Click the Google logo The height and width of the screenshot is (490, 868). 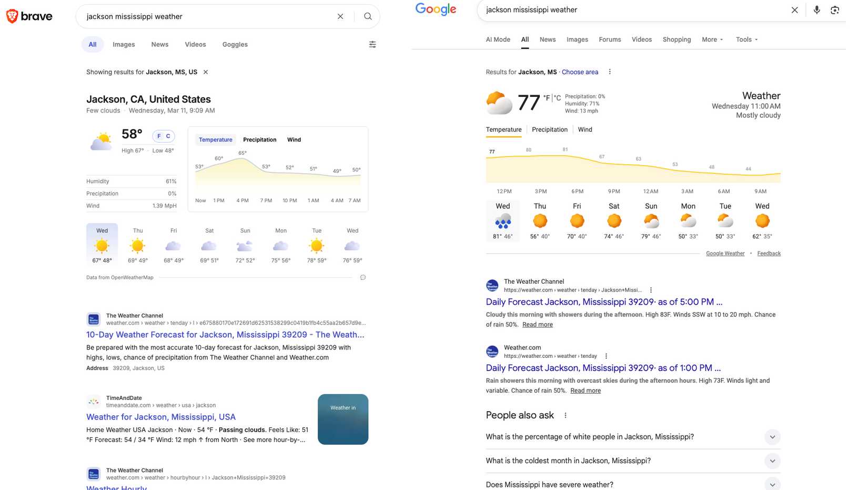pos(436,9)
